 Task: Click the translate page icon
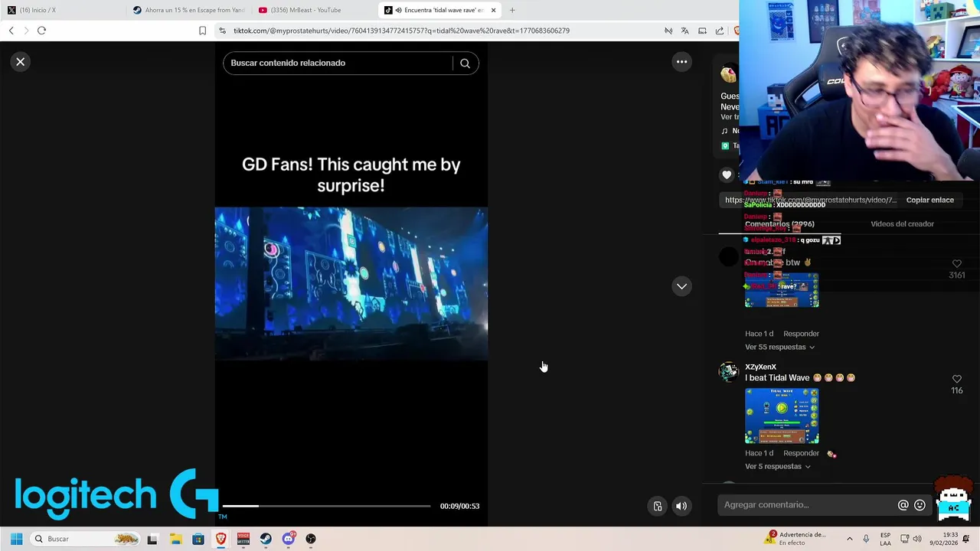[685, 31]
